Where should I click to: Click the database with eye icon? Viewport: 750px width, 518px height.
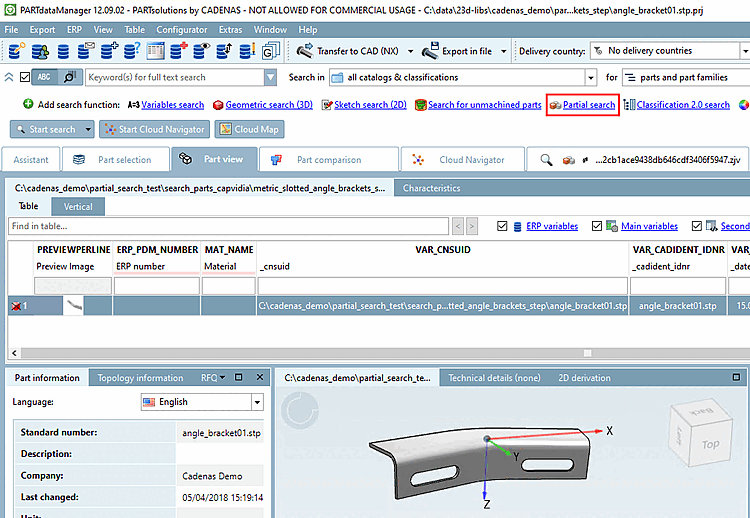pyautogui.click(x=201, y=51)
